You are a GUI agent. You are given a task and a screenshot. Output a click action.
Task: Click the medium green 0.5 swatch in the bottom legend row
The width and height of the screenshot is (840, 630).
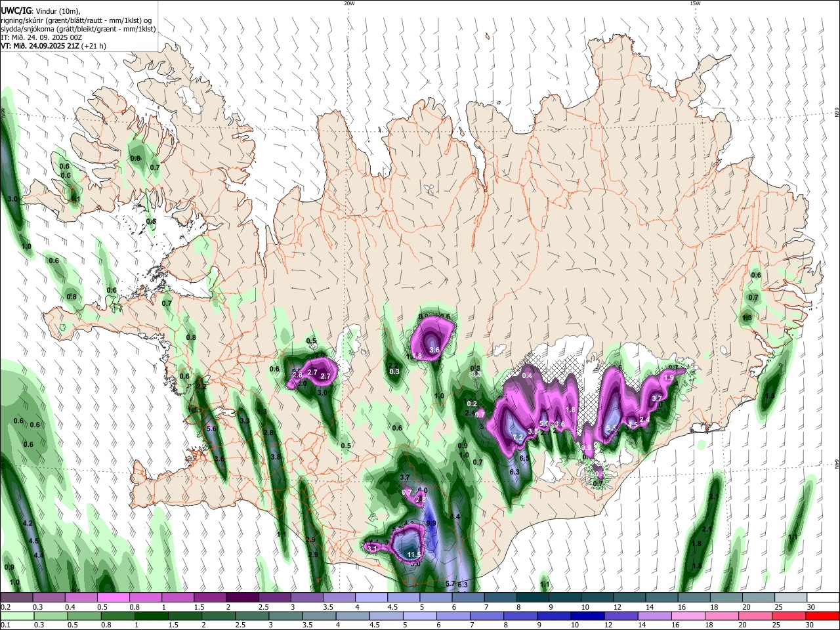point(84,616)
